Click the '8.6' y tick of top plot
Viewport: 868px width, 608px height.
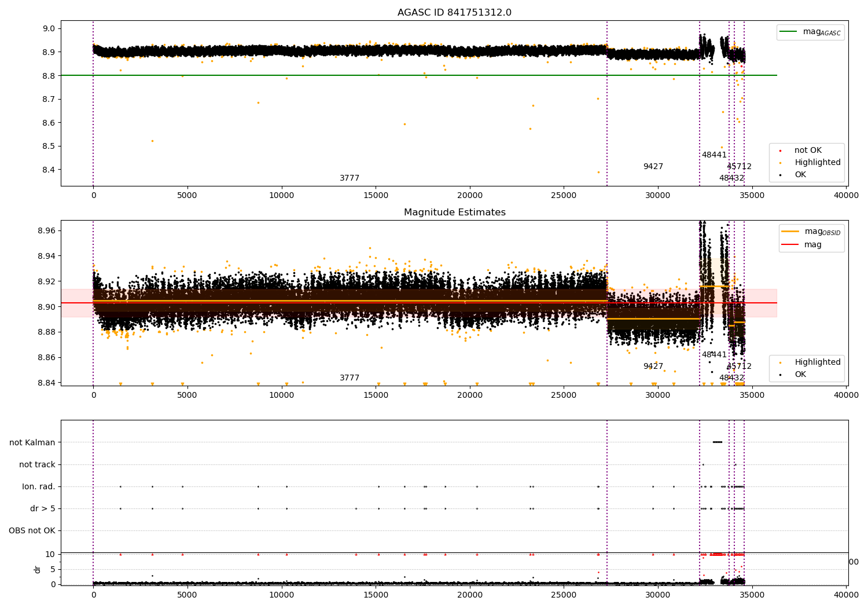[49, 123]
